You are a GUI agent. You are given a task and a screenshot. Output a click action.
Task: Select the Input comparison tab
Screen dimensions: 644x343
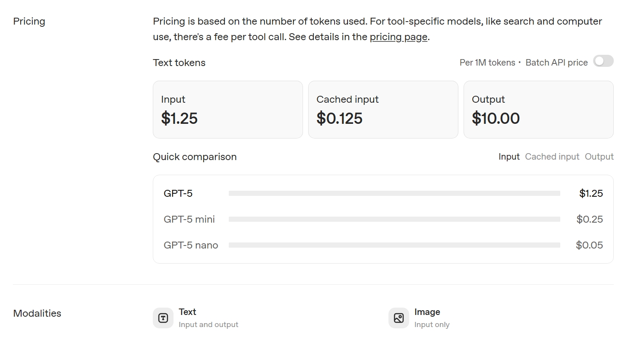point(509,157)
